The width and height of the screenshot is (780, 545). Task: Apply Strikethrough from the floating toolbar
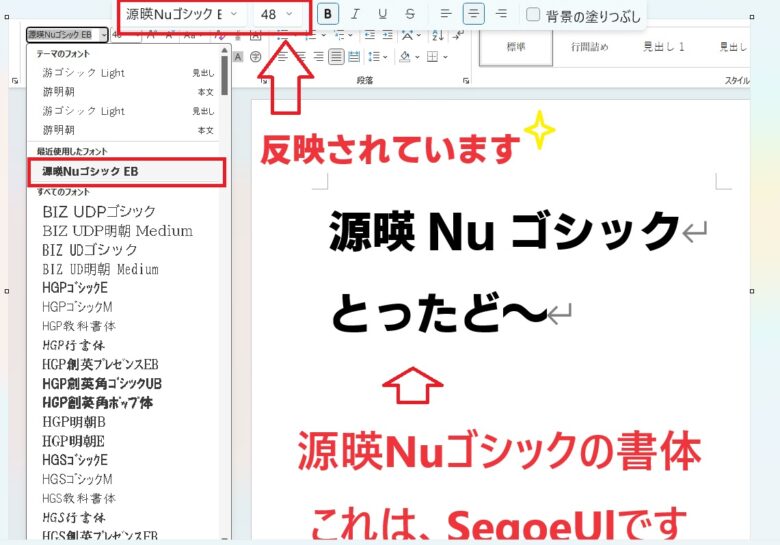(410, 14)
